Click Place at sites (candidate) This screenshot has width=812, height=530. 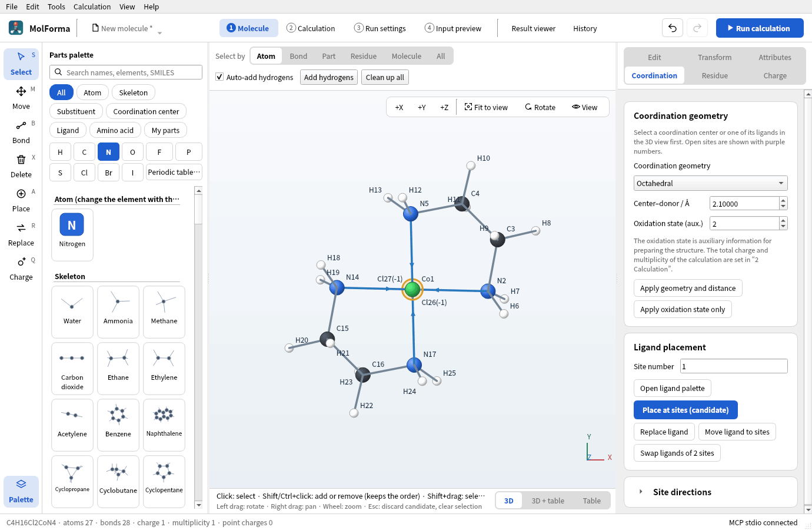click(x=685, y=410)
